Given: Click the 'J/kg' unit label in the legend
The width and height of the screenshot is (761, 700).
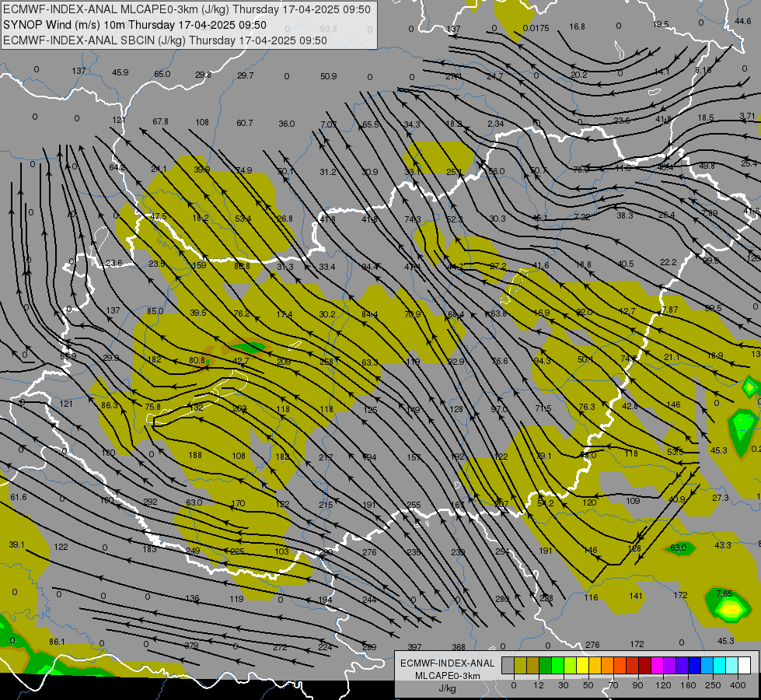Looking at the screenshot, I should (x=447, y=688).
